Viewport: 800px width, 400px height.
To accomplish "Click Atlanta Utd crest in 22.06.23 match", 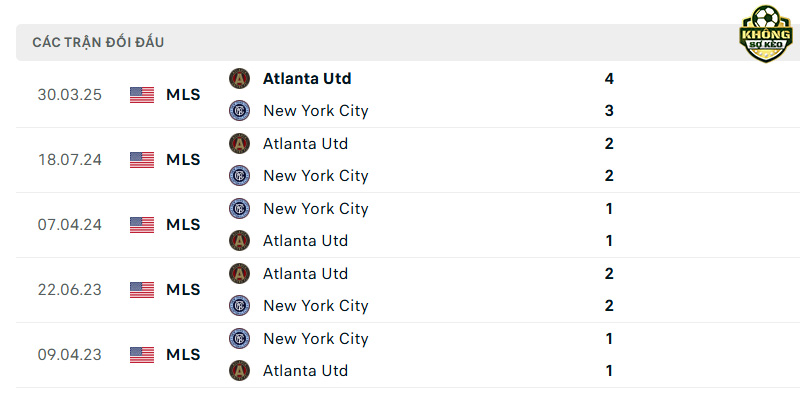I will pos(239,273).
